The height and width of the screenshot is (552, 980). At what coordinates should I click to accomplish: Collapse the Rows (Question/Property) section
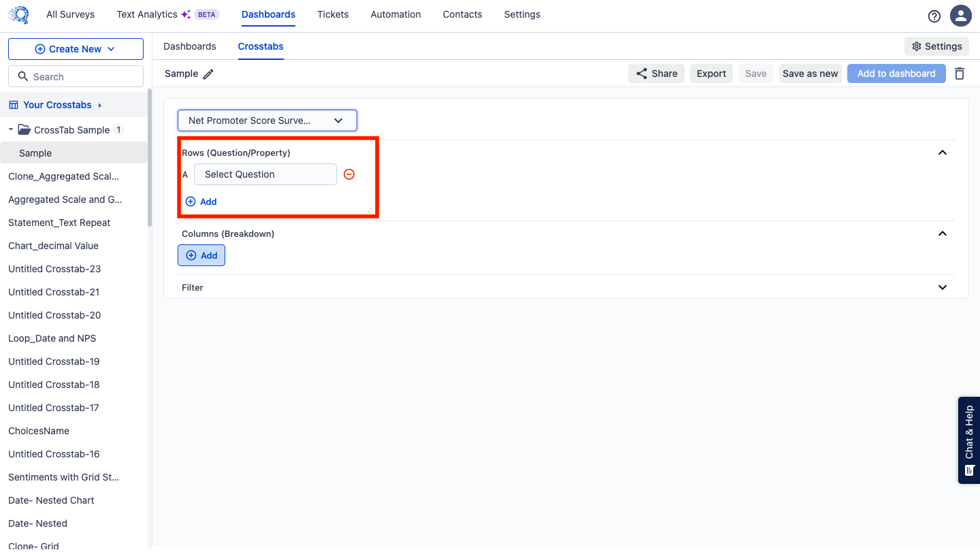(x=943, y=152)
